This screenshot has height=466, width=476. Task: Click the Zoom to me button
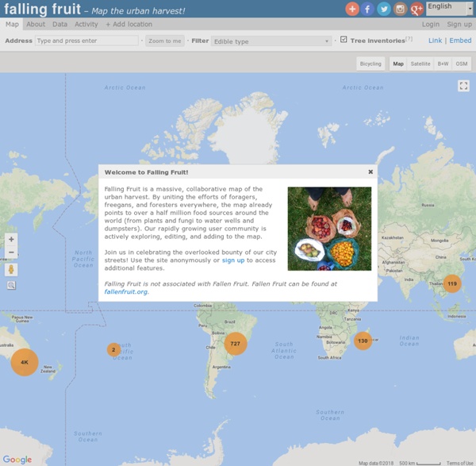[165, 40]
